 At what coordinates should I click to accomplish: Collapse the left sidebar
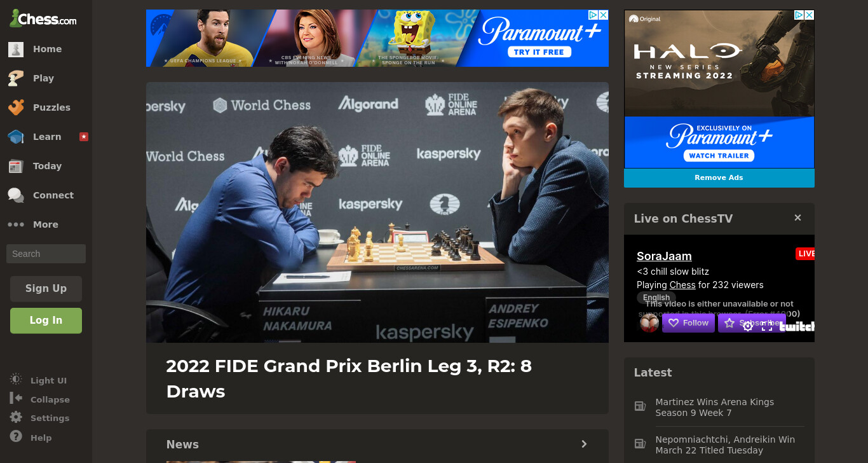(x=40, y=399)
